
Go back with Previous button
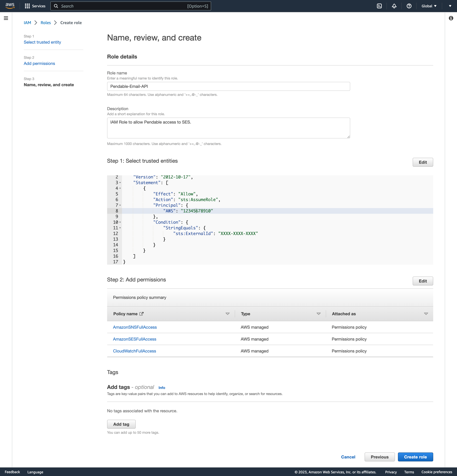(379, 457)
